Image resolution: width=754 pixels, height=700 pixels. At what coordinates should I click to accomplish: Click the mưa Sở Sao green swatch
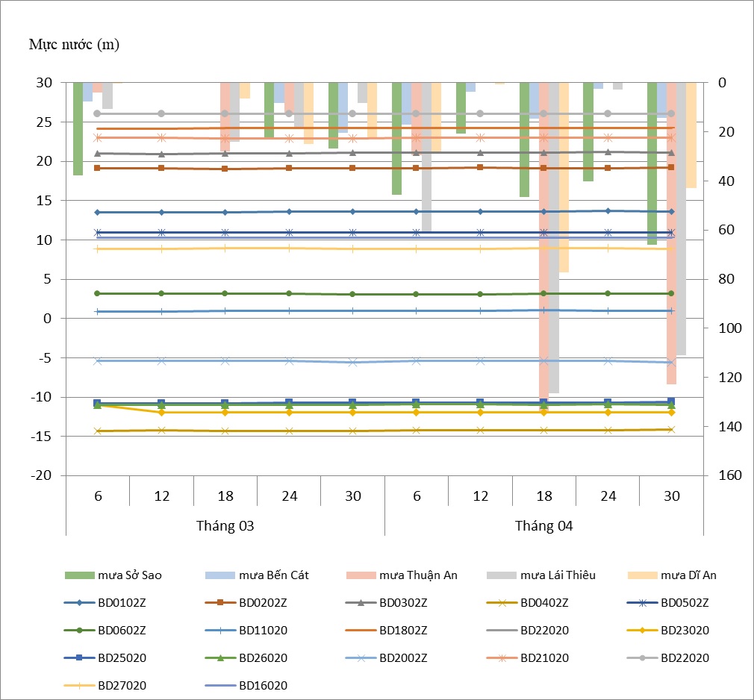point(79,575)
